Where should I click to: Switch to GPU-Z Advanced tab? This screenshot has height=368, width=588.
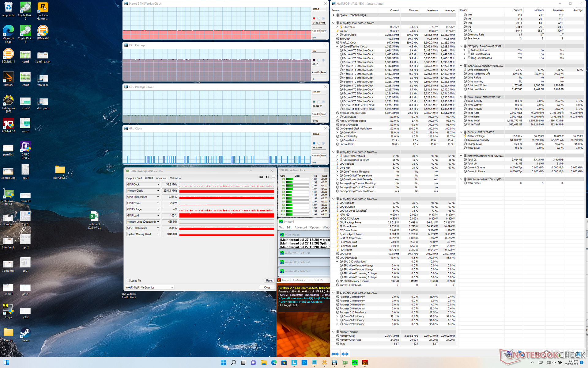pos(161,178)
